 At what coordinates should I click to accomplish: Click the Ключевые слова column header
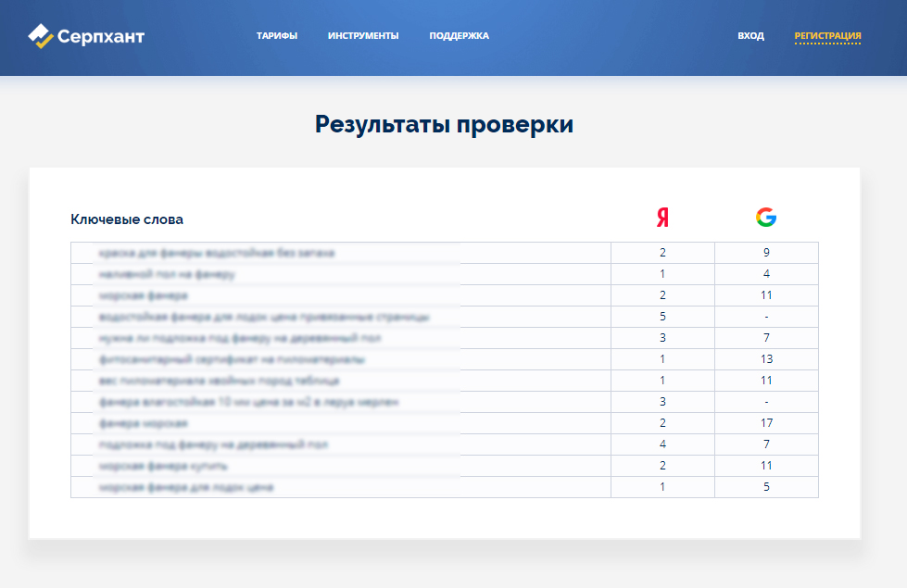(x=127, y=219)
